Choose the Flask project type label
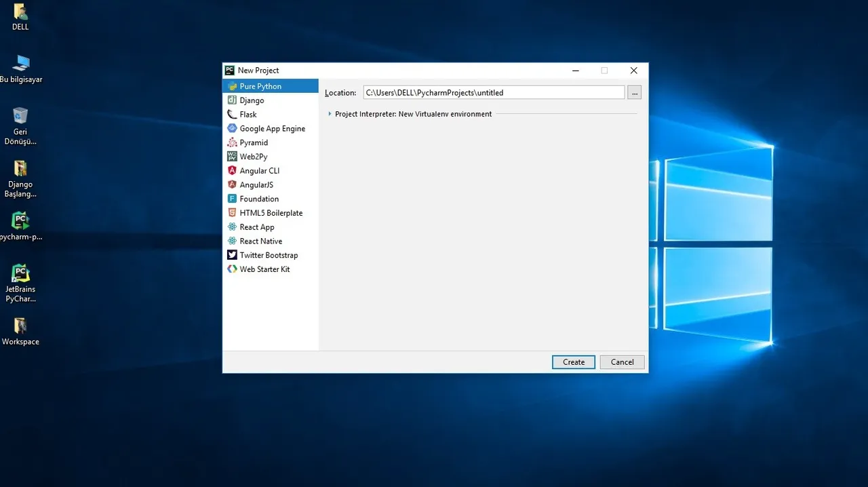 coord(248,115)
